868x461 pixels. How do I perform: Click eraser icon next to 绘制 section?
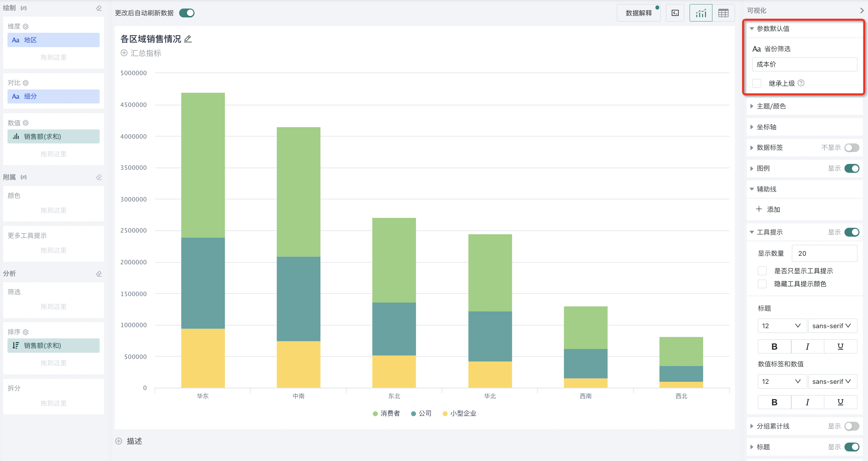coord(99,8)
